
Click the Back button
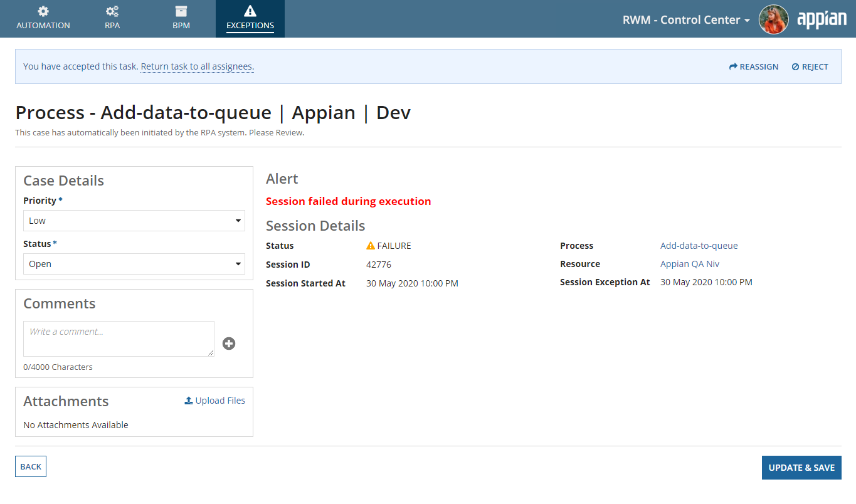[x=31, y=466]
